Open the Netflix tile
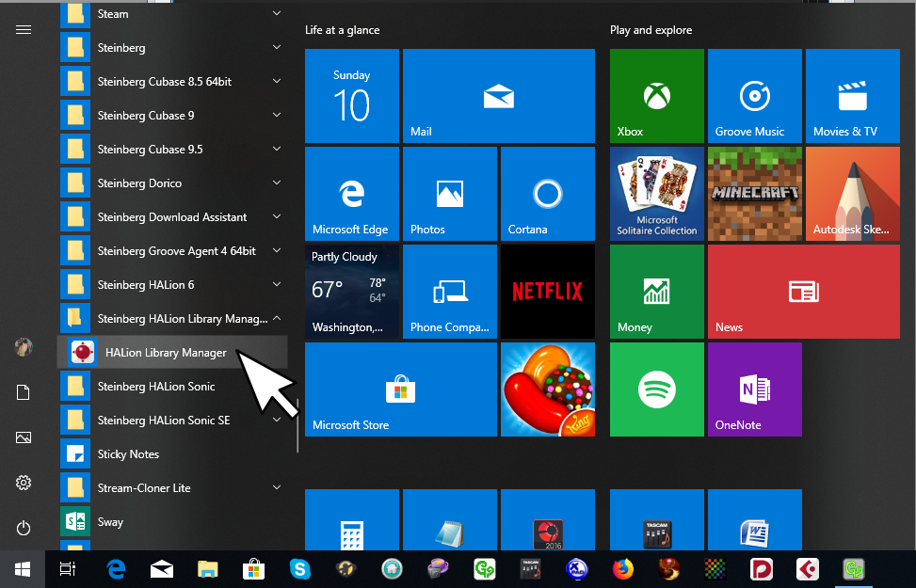The width and height of the screenshot is (916, 588). click(x=547, y=292)
